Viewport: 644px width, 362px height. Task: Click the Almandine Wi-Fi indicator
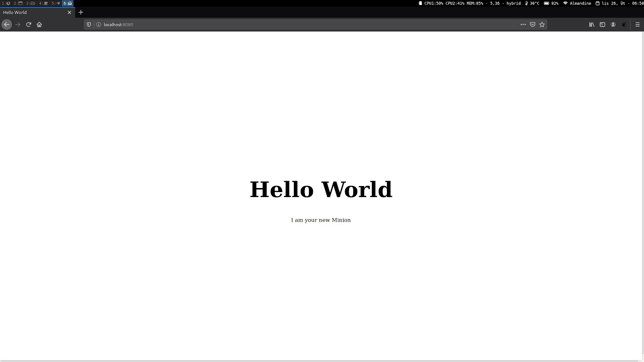coord(577,3)
